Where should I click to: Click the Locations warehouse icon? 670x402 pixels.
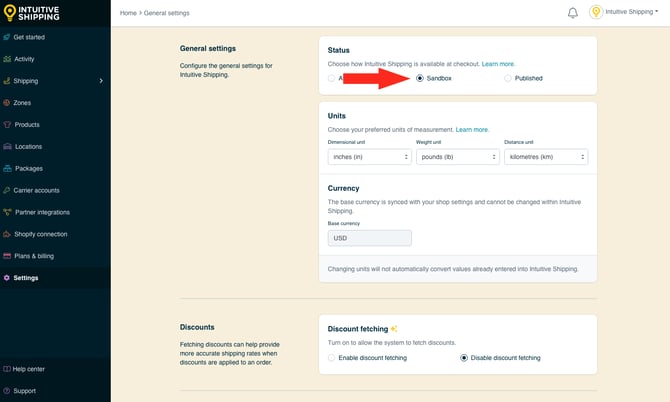pyautogui.click(x=7, y=146)
